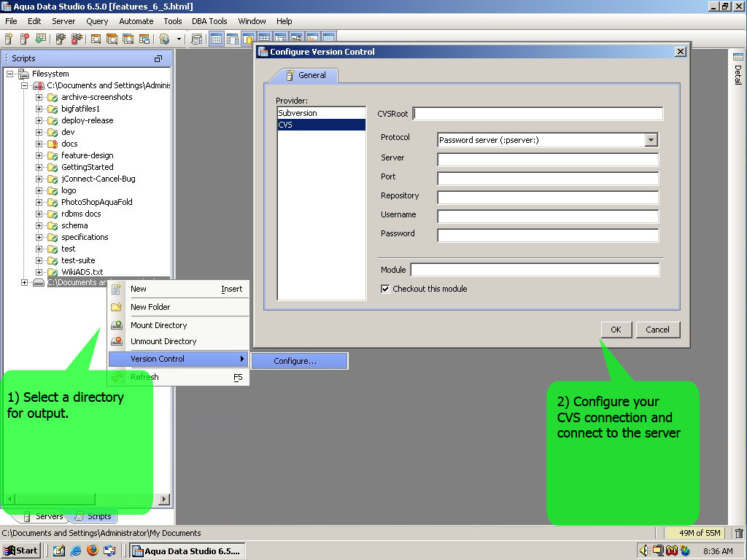Image resolution: width=747 pixels, height=560 pixels.
Task: Click the script scroll toolbar icon
Action: click(x=196, y=39)
